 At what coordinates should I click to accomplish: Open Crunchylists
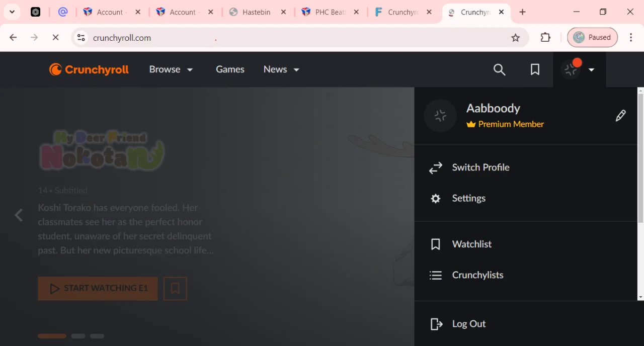tap(477, 275)
